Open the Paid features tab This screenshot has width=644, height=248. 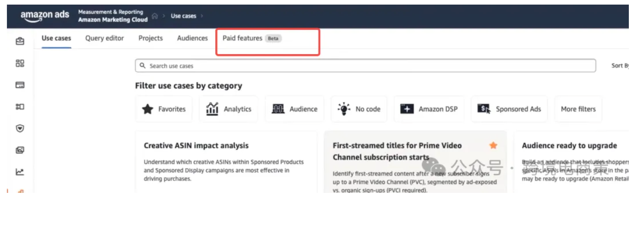tap(243, 38)
